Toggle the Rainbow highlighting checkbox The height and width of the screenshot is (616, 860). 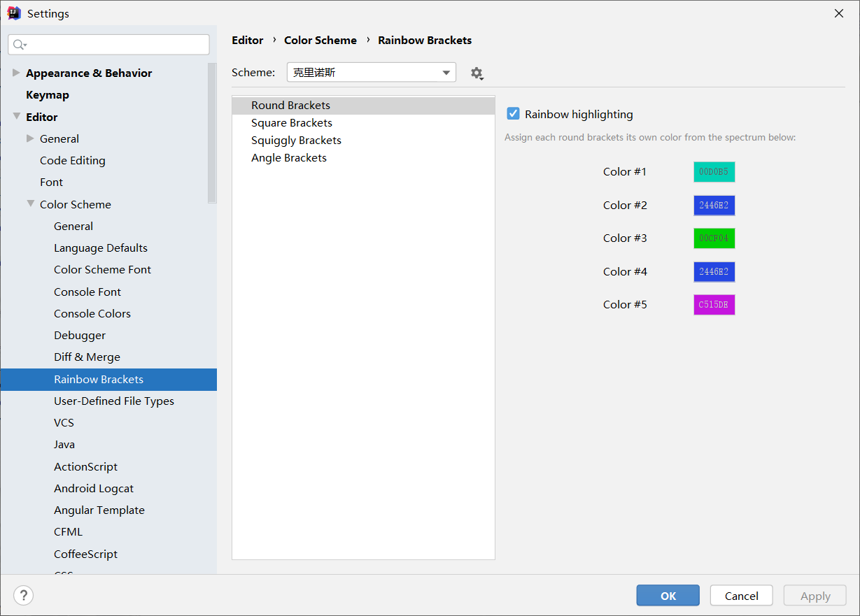[x=514, y=113]
